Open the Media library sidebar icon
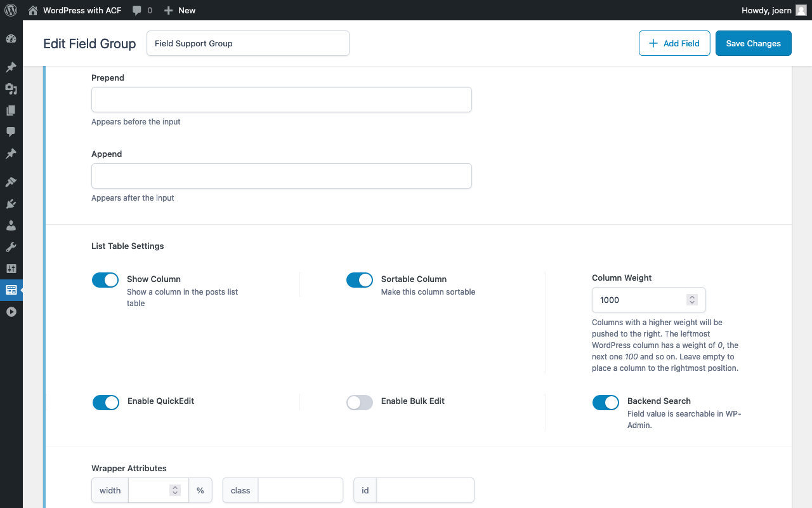This screenshot has height=508, width=812. pyautogui.click(x=11, y=89)
